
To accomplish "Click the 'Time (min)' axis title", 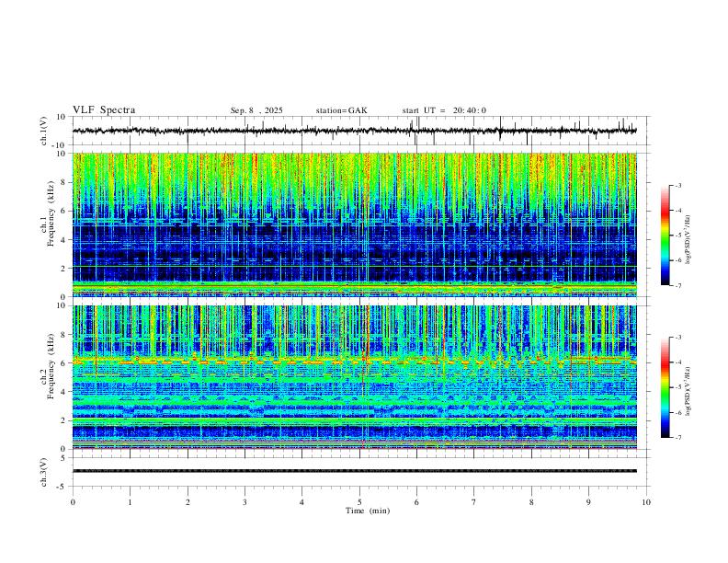I will tap(368, 511).
